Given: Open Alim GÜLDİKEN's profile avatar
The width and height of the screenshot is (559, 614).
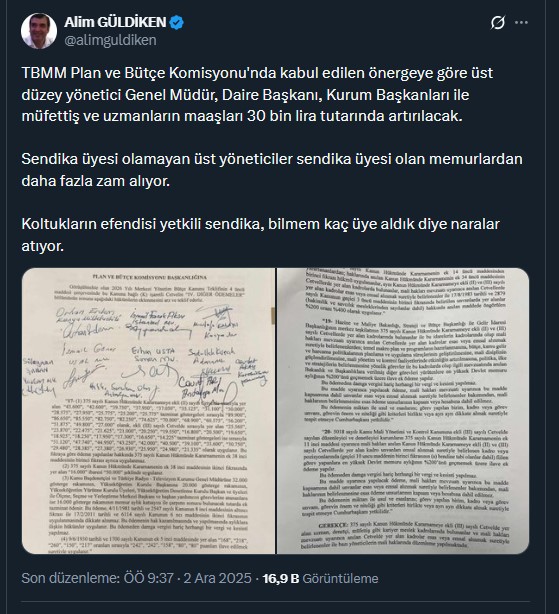Looking at the screenshot, I should [x=39, y=31].
